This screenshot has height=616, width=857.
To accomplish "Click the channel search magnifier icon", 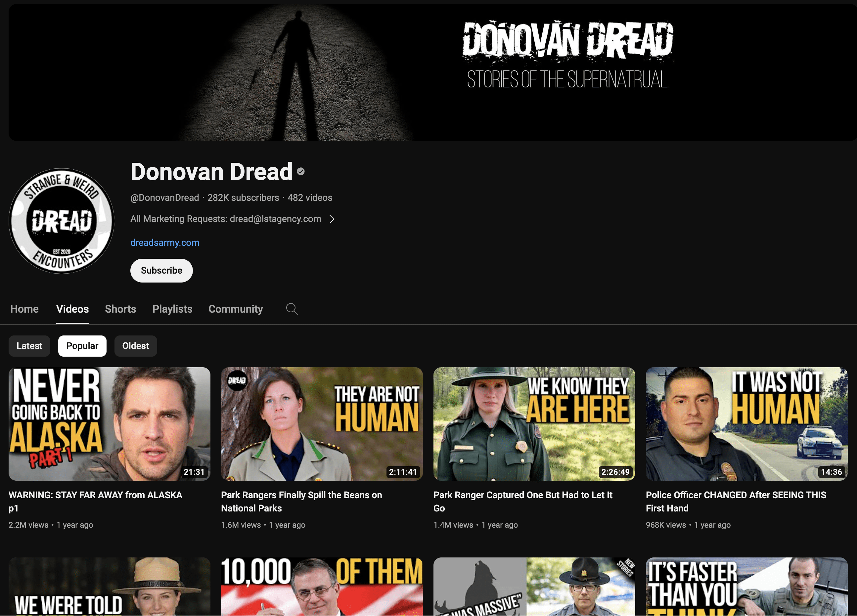I will point(292,309).
